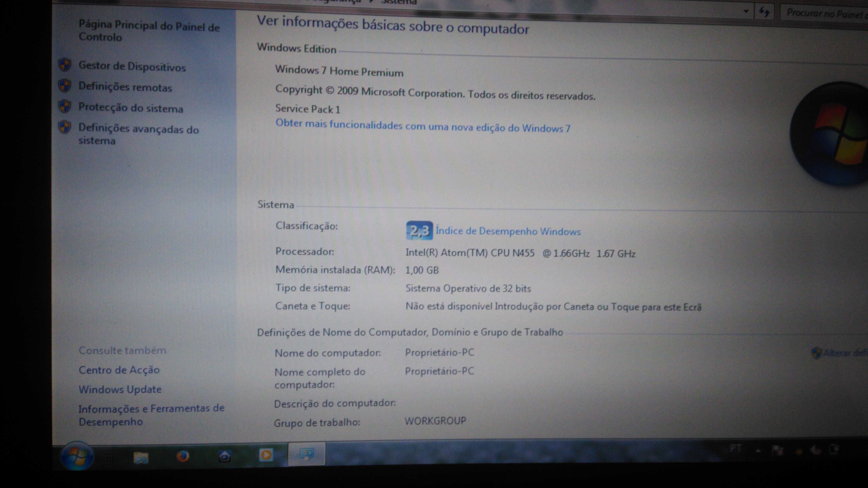The image size is (868, 488).
Task: Open Gestor de Dispositivos
Action: [x=132, y=66]
